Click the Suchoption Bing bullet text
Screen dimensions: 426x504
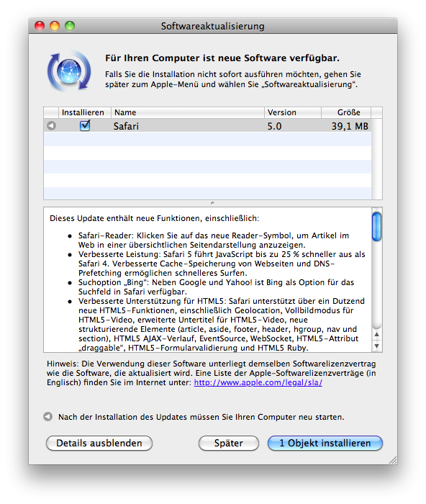pyautogui.click(x=216, y=287)
